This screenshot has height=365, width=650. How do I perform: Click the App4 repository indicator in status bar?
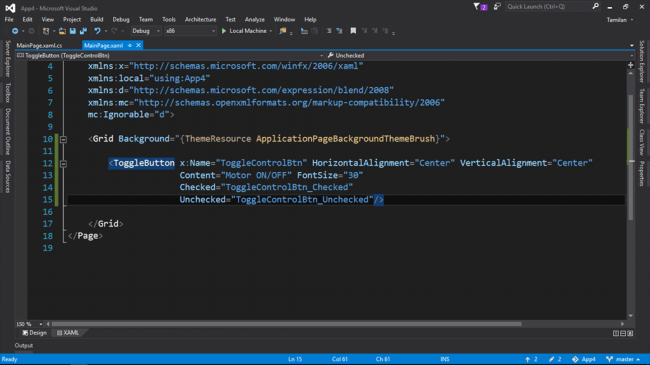pyautogui.click(x=584, y=359)
